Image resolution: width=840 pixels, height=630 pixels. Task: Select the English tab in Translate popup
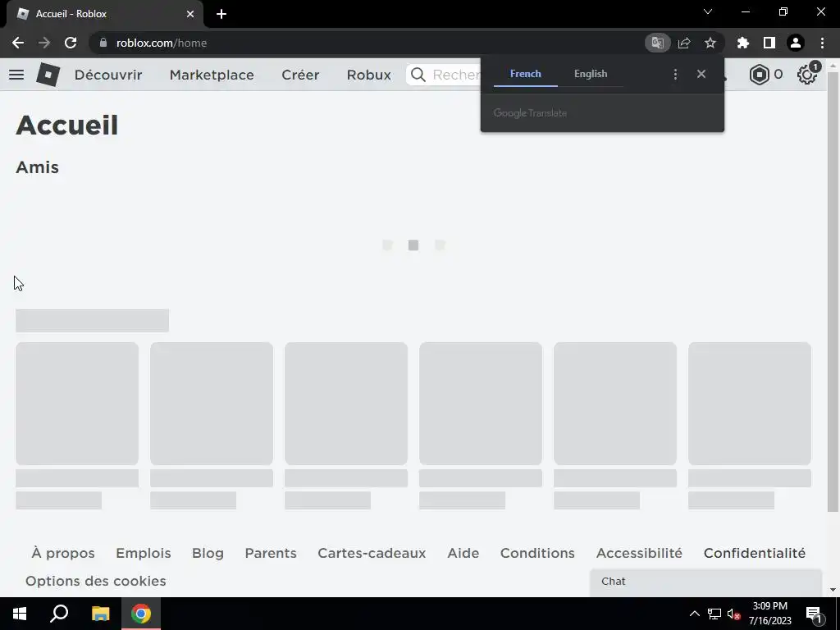[x=591, y=74]
